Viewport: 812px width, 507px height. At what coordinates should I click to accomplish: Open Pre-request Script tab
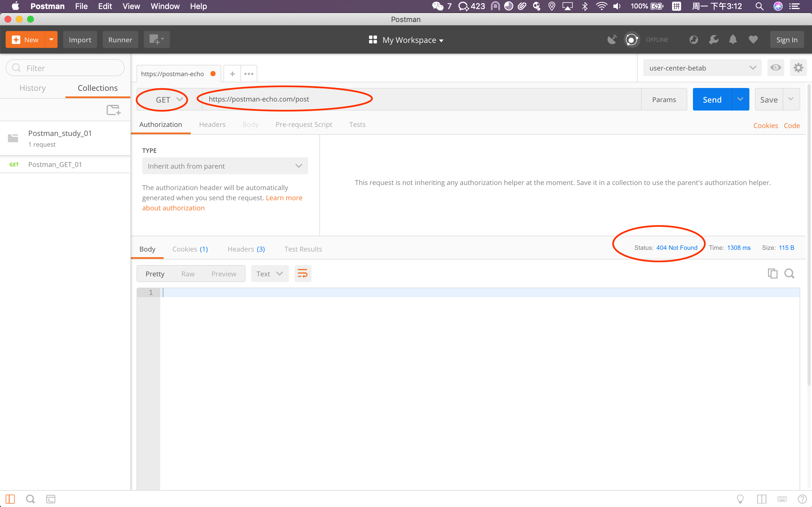pos(304,124)
